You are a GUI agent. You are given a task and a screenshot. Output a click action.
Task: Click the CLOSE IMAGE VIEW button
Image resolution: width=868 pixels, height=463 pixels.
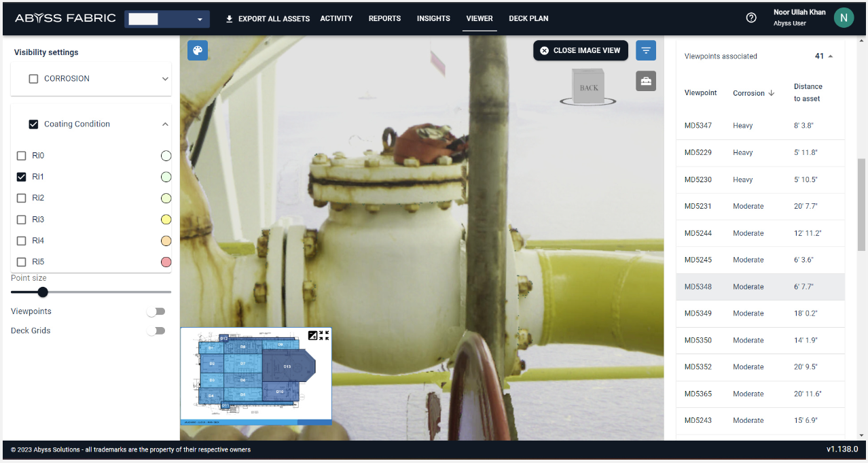coord(580,50)
